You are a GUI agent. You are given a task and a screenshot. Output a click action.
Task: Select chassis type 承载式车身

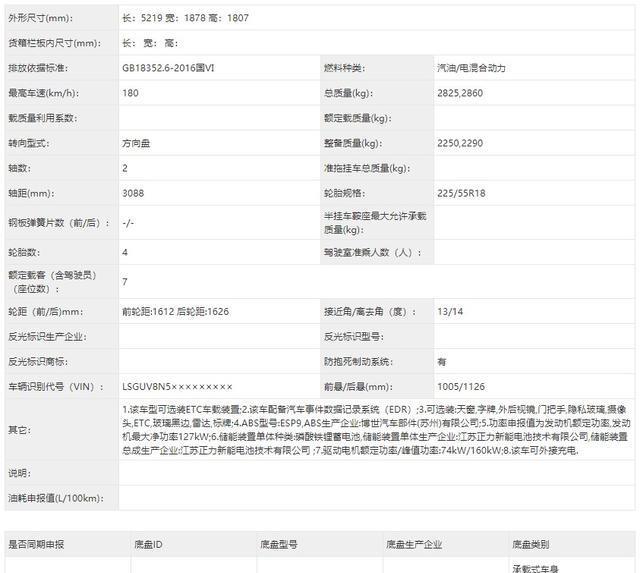535,568
